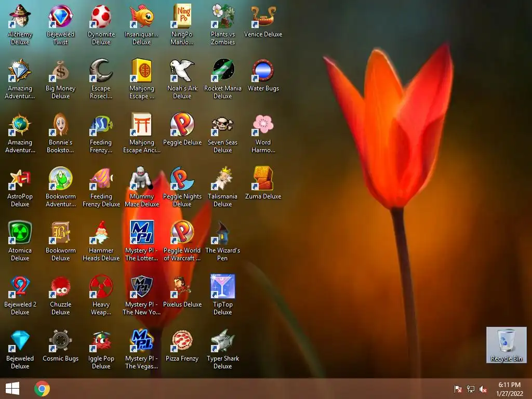532x399 pixels.
Task: Click the Venice Deluxe gondola icon
Action: (x=263, y=16)
